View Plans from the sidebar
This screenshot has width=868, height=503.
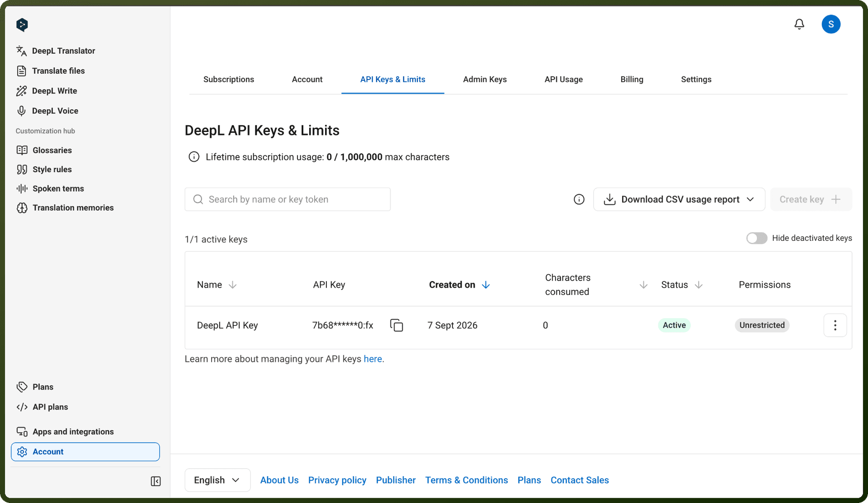(35, 387)
